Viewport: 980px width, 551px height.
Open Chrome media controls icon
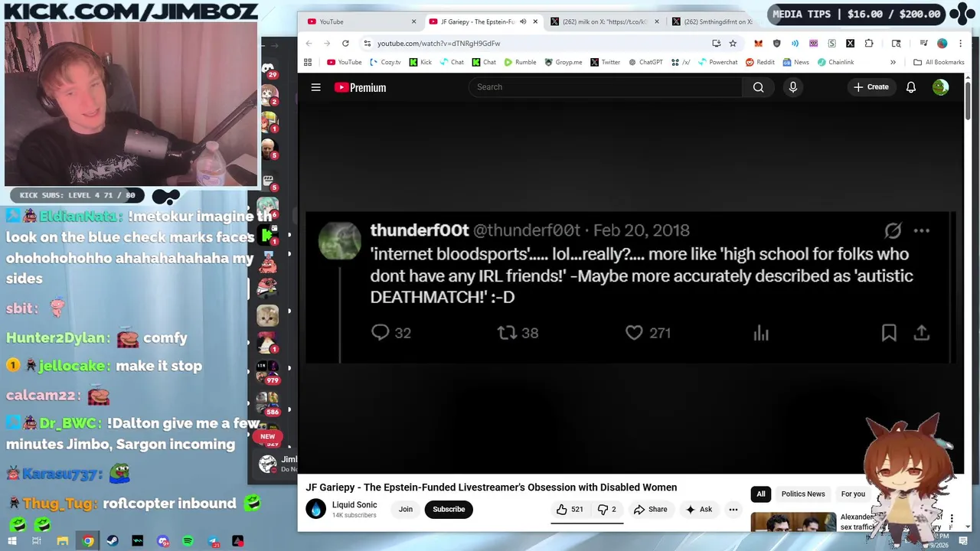point(923,44)
